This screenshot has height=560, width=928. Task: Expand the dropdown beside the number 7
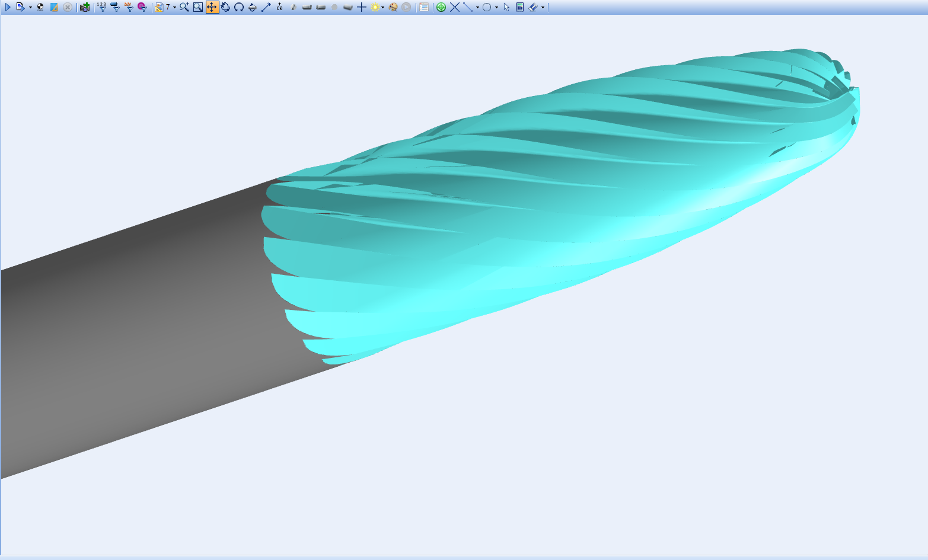[174, 8]
